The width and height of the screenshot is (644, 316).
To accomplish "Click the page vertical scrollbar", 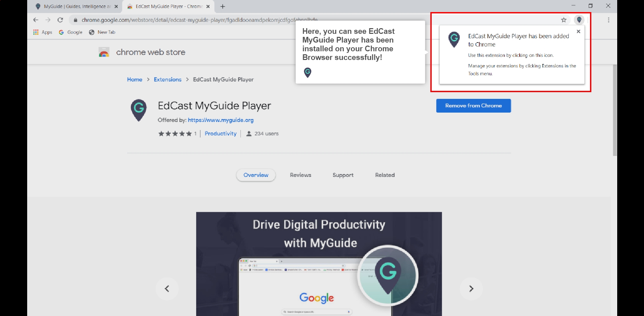I will tap(614, 111).
